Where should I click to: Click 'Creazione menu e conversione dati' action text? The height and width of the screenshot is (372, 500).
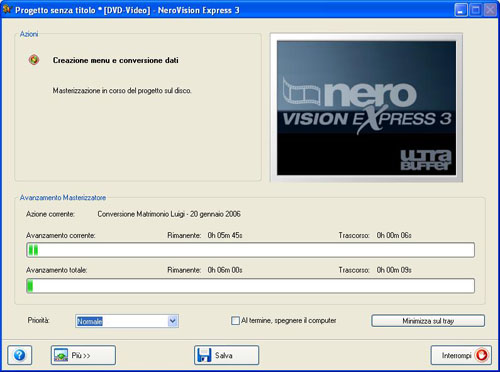tap(116, 60)
